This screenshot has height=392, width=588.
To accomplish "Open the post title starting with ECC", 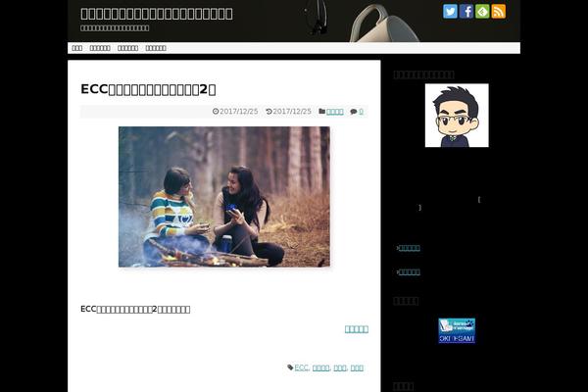I will point(148,89).
